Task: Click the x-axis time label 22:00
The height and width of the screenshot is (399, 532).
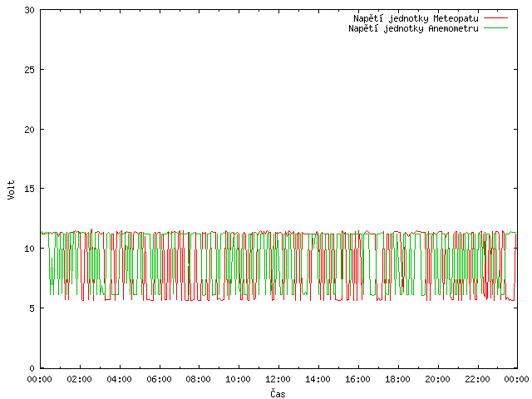Action: coord(477,379)
